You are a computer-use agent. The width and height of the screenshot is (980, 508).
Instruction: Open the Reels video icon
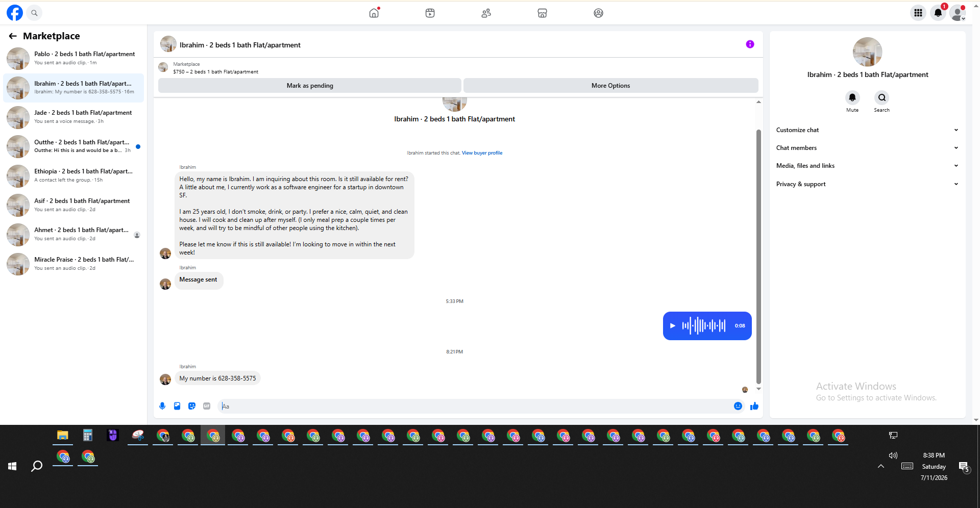430,13
